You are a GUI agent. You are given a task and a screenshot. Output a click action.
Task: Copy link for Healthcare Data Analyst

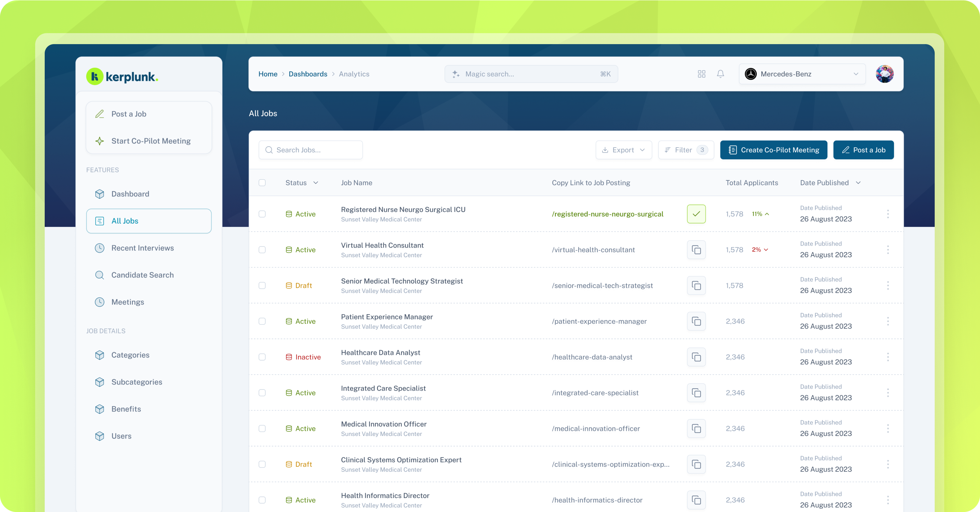696,357
